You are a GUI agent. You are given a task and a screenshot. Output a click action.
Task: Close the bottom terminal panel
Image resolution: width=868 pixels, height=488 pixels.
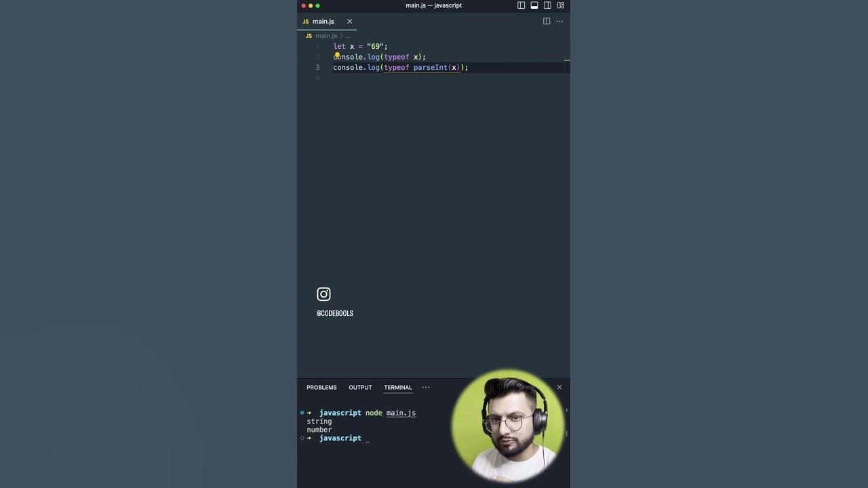(559, 387)
